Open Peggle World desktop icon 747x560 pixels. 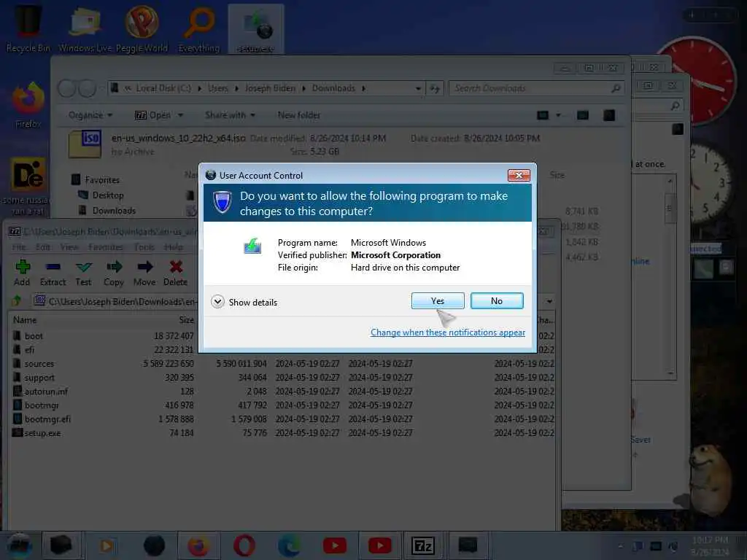coord(142,28)
